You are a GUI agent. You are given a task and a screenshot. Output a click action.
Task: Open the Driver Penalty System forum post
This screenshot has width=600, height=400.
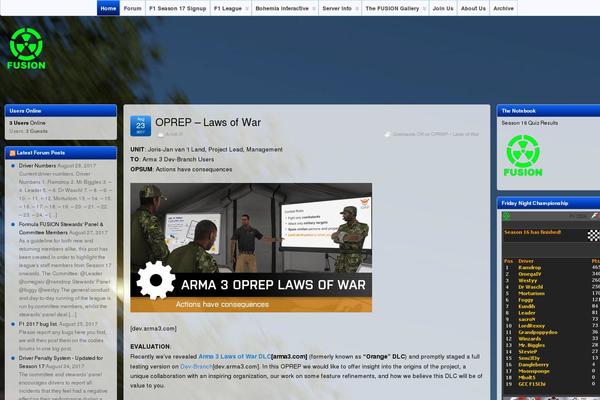point(60,362)
